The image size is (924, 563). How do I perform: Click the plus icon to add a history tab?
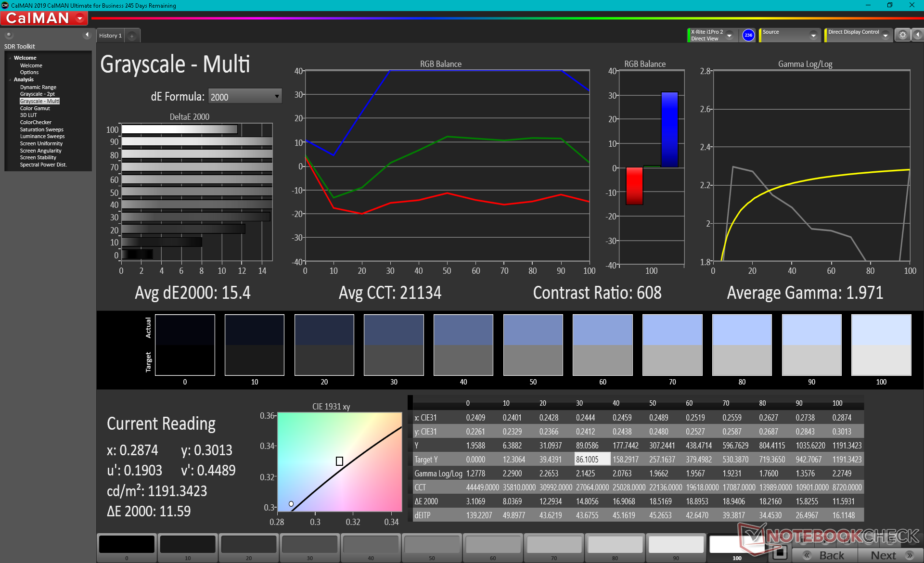pyautogui.click(x=132, y=36)
